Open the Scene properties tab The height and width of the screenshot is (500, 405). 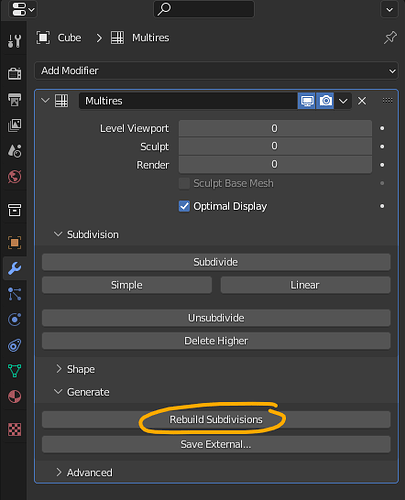[x=14, y=151]
